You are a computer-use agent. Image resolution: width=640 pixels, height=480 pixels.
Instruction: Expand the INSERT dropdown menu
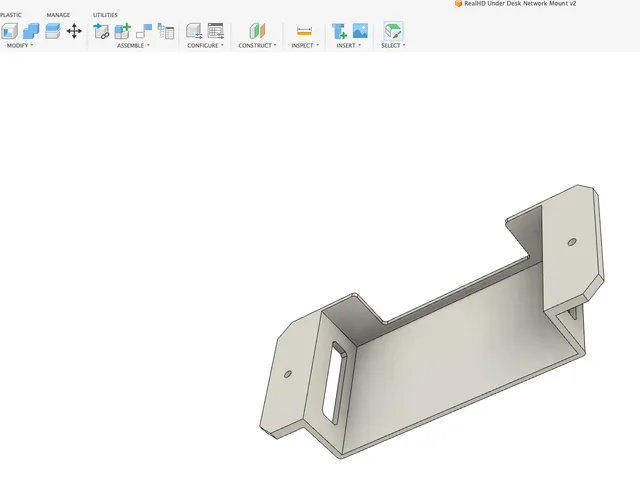click(x=349, y=46)
